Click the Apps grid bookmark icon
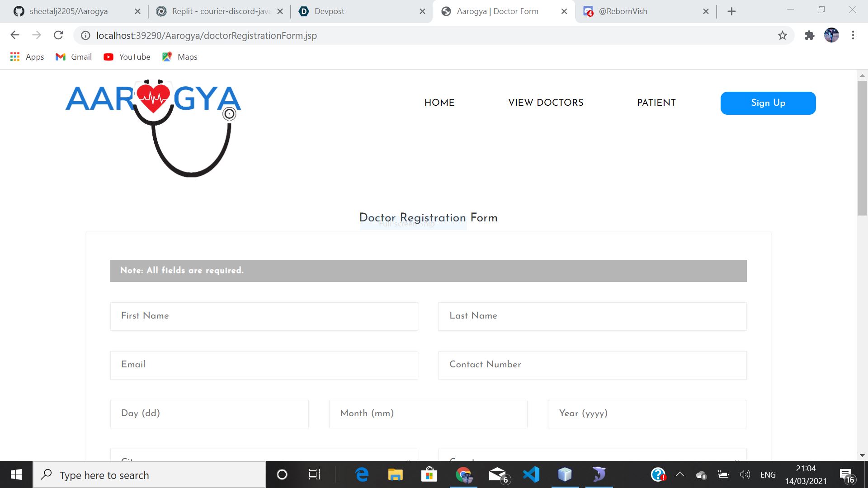 coord(15,57)
